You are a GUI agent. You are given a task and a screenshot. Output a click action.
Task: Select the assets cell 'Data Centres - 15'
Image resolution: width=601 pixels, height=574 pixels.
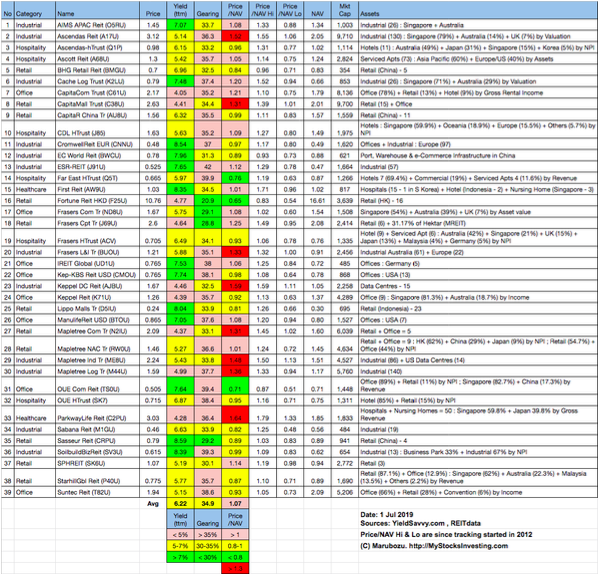478,286
